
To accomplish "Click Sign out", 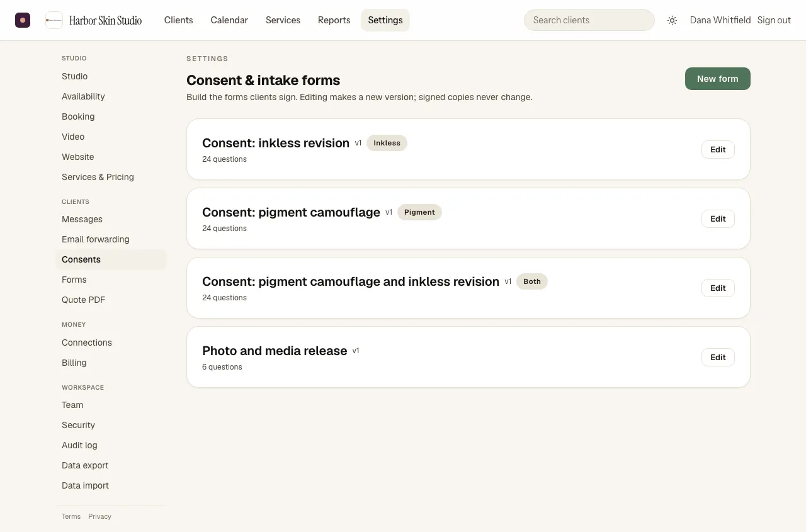I will [x=774, y=20].
